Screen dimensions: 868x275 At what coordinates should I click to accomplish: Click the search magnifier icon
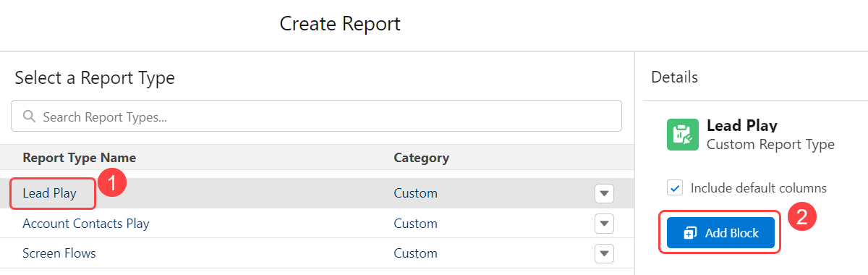click(x=29, y=117)
